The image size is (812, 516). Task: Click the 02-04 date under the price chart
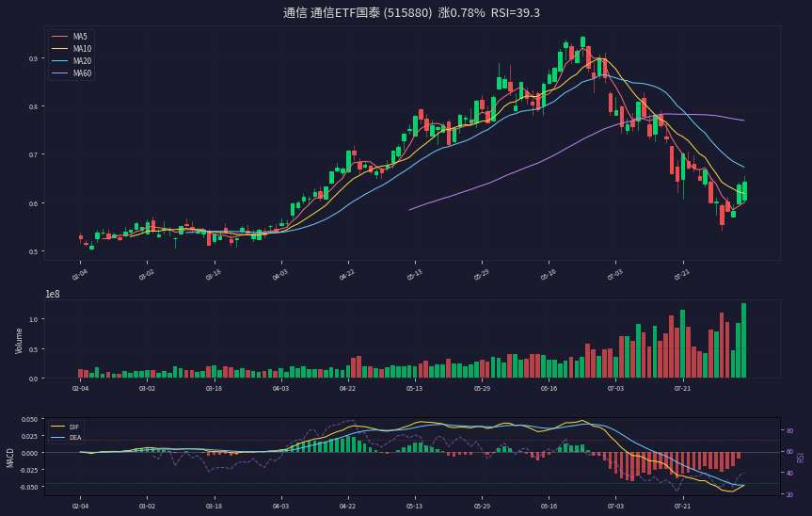79,275
